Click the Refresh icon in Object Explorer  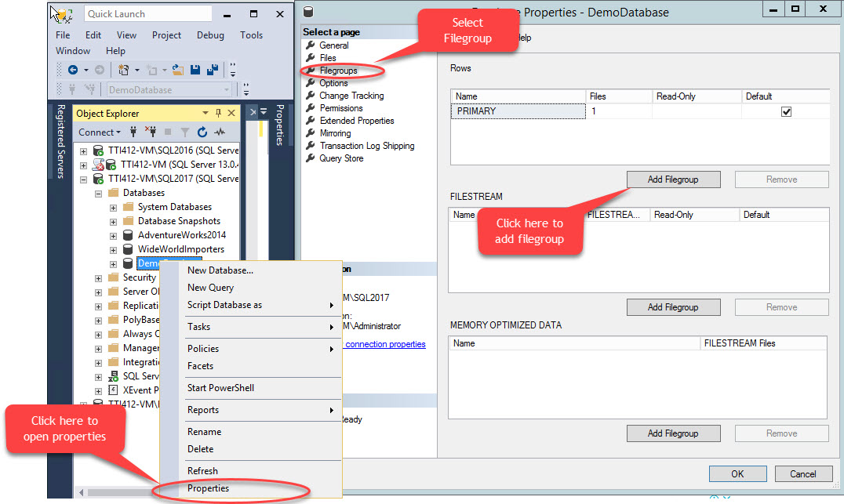tap(202, 132)
